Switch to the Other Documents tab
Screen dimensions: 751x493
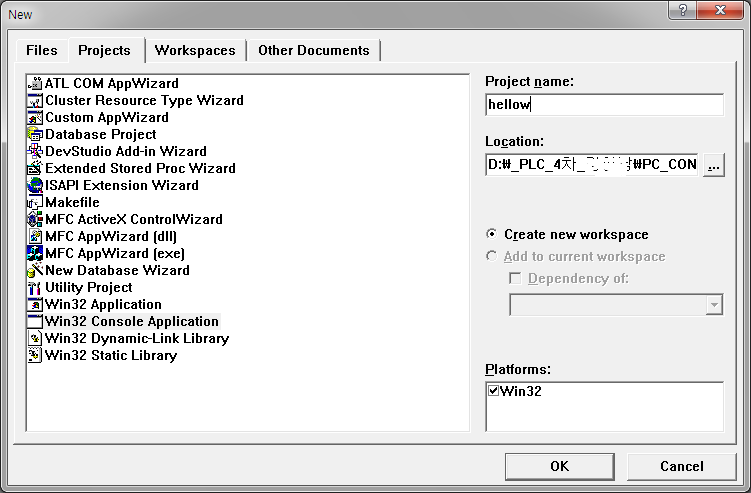tap(314, 50)
